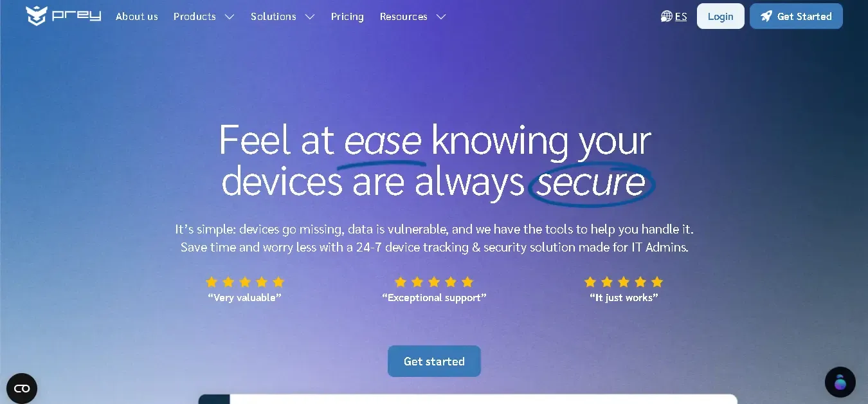This screenshot has width=868, height=404.
Task: Click the "Very valuable" review quote
Action: 244,297
